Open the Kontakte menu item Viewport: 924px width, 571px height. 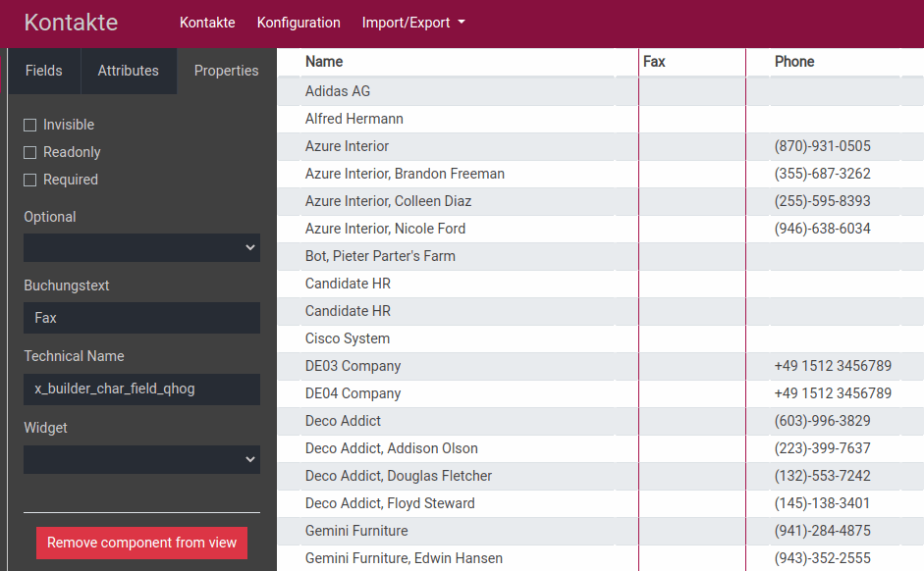tap(207, 23)
